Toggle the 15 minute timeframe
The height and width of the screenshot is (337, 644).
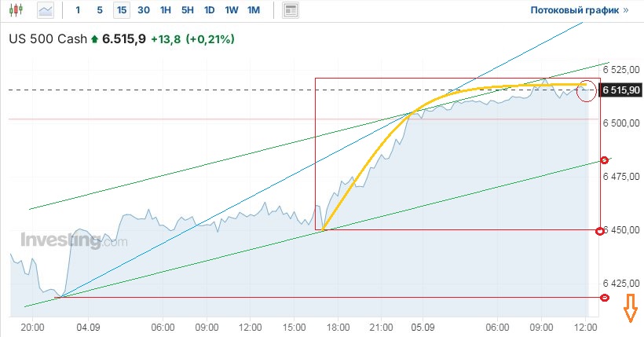(121, 10)
